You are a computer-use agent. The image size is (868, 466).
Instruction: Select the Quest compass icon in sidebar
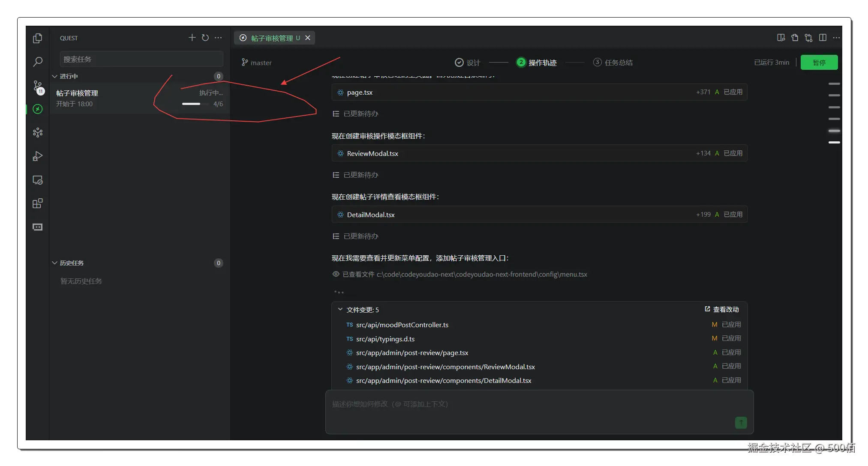[x=38, y=109]
